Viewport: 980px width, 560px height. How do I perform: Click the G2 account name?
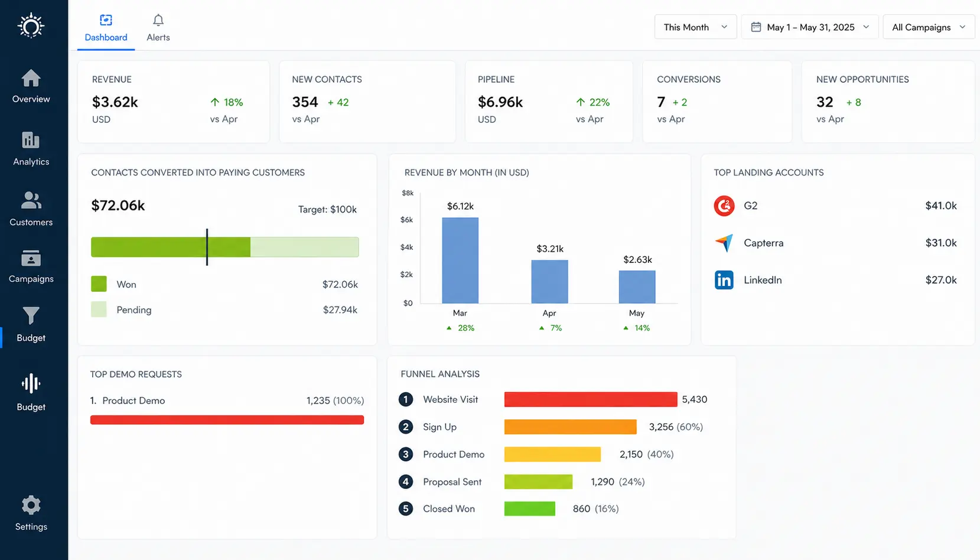pyautogui.click(x=750, y=206)
